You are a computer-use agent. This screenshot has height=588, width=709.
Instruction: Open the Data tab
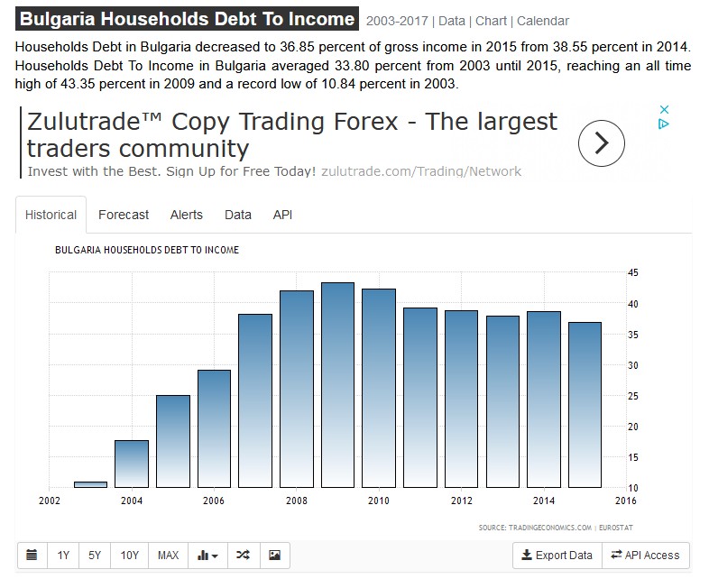238,215
